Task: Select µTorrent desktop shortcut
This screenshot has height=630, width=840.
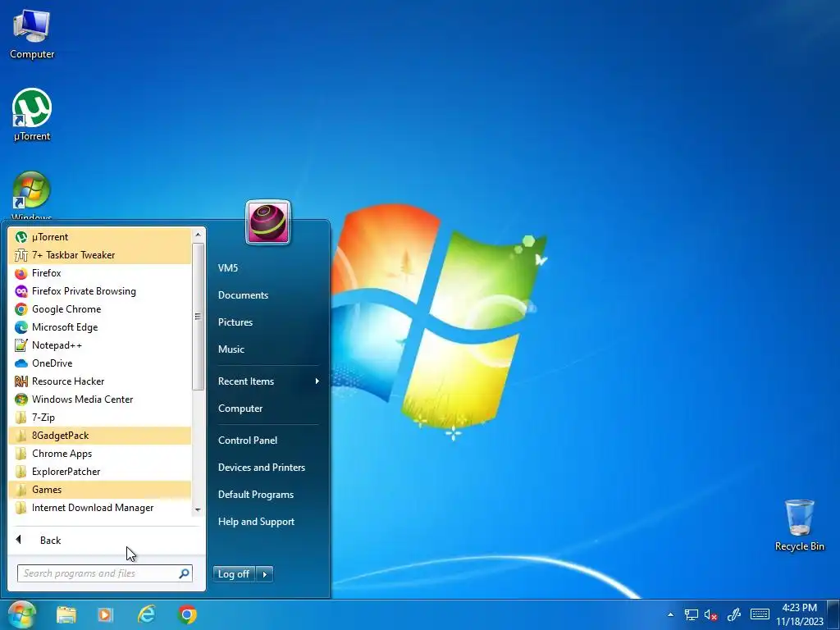Action: 32,115
